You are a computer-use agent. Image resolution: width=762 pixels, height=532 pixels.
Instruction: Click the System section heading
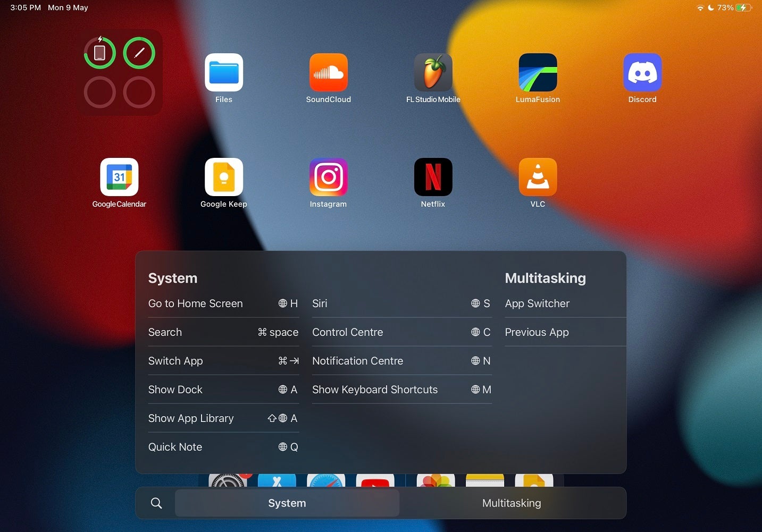tap(173, 278)
